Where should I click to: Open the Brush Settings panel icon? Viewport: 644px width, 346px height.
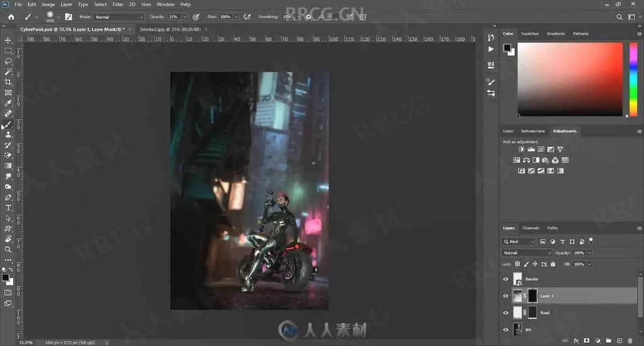491,82
